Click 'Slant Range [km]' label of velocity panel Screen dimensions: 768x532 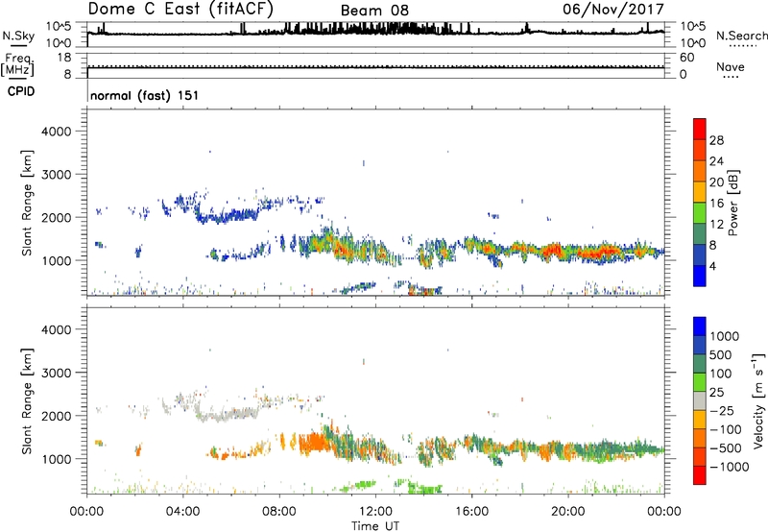(27, 401)
